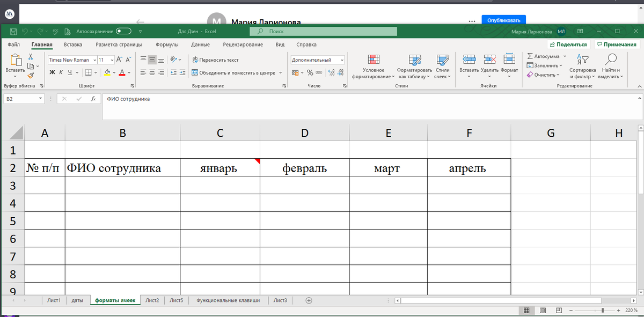
Task: Open the number format dropdown (Дополнительный)
Action: click(342, 60)
